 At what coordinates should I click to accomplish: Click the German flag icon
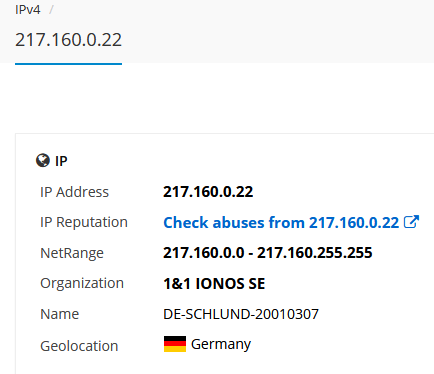pos(175,344)
